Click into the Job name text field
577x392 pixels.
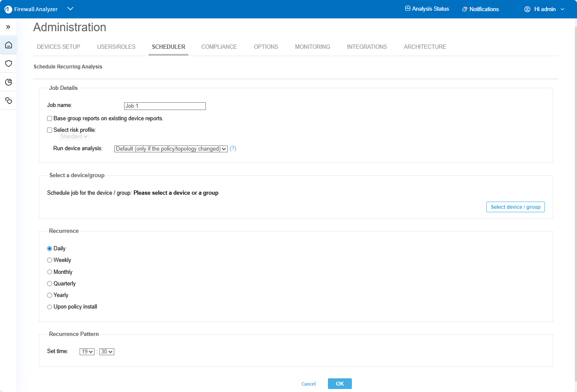point(165,106)
